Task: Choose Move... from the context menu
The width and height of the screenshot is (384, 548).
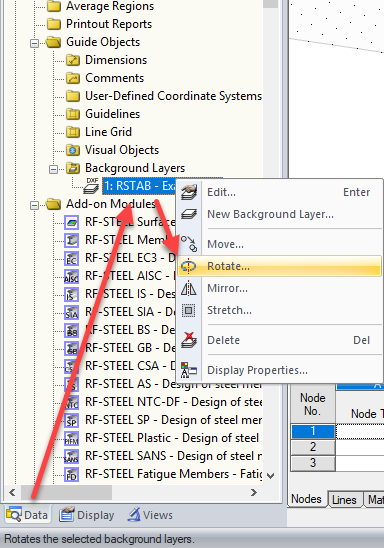Action: coord(280,244)
